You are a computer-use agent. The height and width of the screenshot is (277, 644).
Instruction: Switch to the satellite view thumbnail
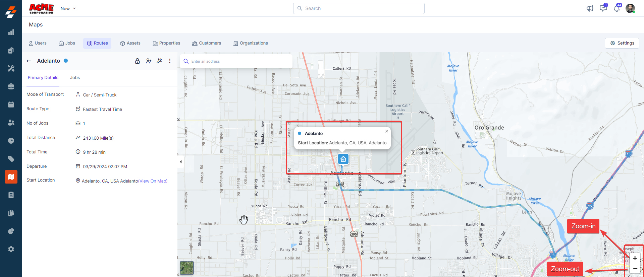pyautogui.click(x=187, y=268)
